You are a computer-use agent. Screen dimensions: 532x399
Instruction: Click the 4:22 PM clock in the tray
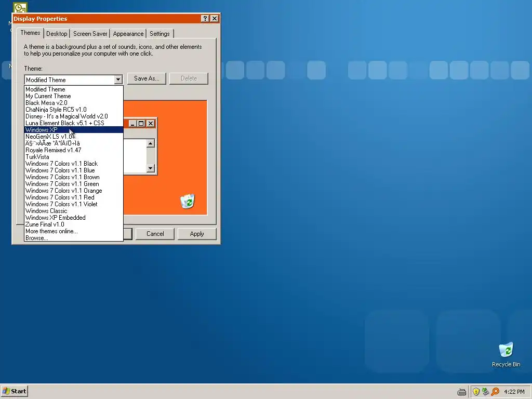[514, 392]
